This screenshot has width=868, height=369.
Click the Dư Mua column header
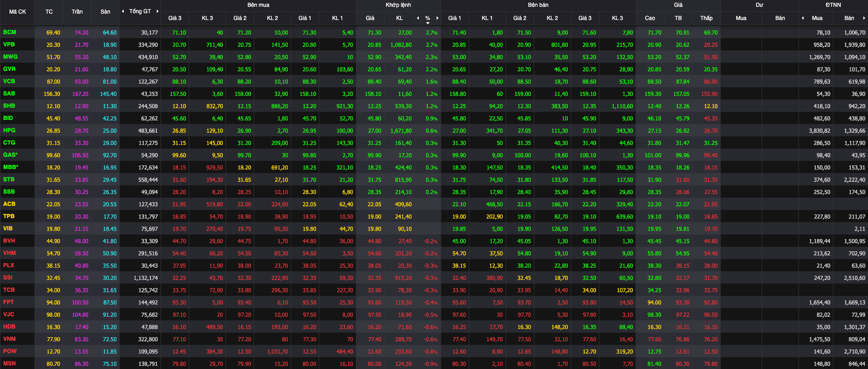click(741, 18)
